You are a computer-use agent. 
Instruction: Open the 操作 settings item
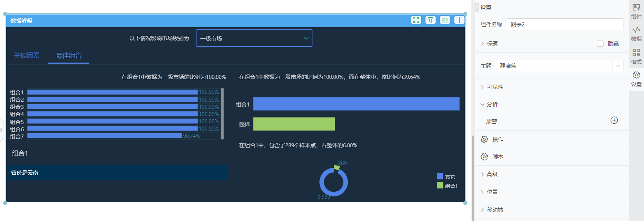click(x=497, y=140)
